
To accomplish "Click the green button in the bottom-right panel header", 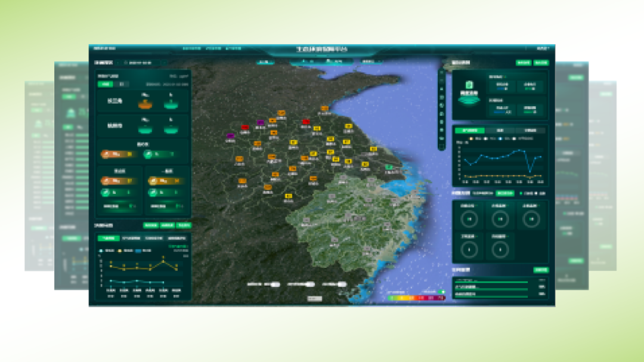I will [x=540, y=270].
